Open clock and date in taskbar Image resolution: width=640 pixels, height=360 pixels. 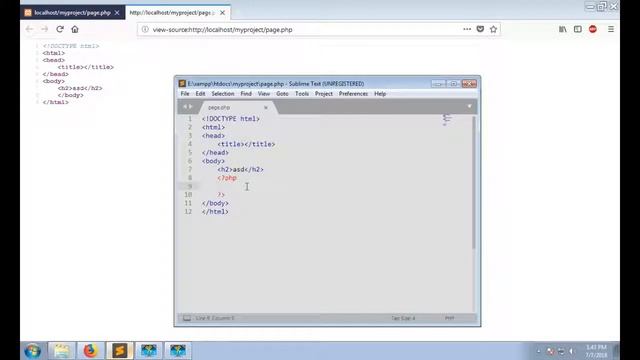596,351
